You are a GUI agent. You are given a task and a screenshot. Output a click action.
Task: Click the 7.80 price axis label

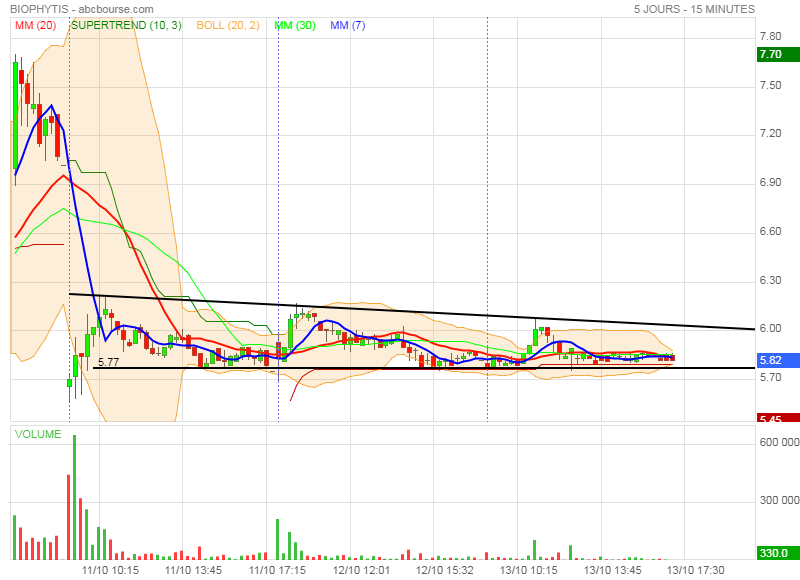pyautogui.click(x=770, y=36)
